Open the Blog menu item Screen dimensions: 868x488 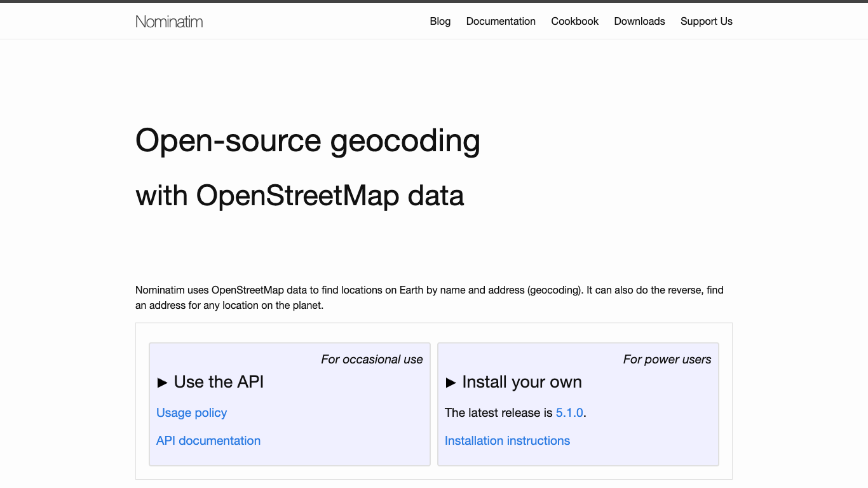[x=440, y=21]
